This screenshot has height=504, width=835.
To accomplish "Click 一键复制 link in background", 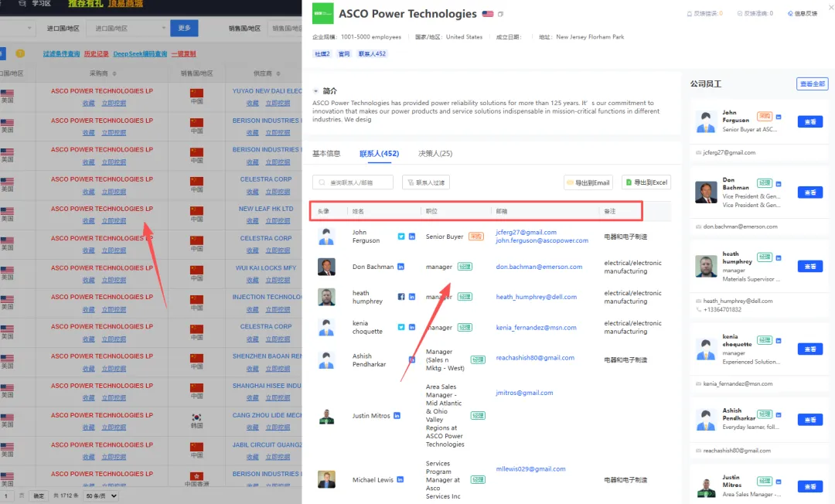I will pos(184,54).
